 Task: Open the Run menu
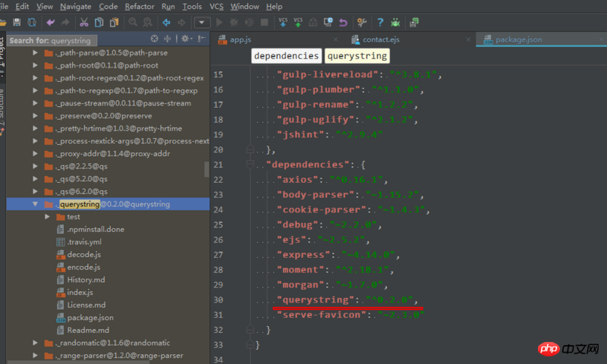[168, 7]
